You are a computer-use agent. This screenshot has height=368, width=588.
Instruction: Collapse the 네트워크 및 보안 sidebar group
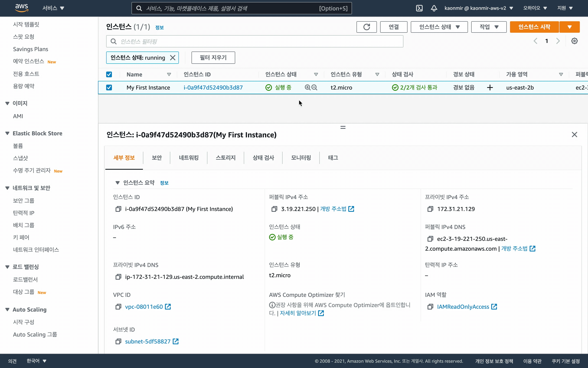click(x=8, y=188)
